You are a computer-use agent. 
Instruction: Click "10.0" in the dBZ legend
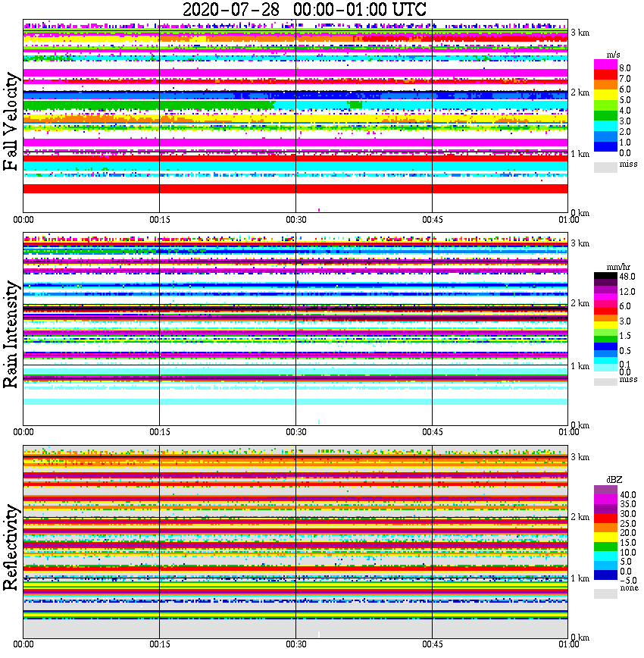628,552
